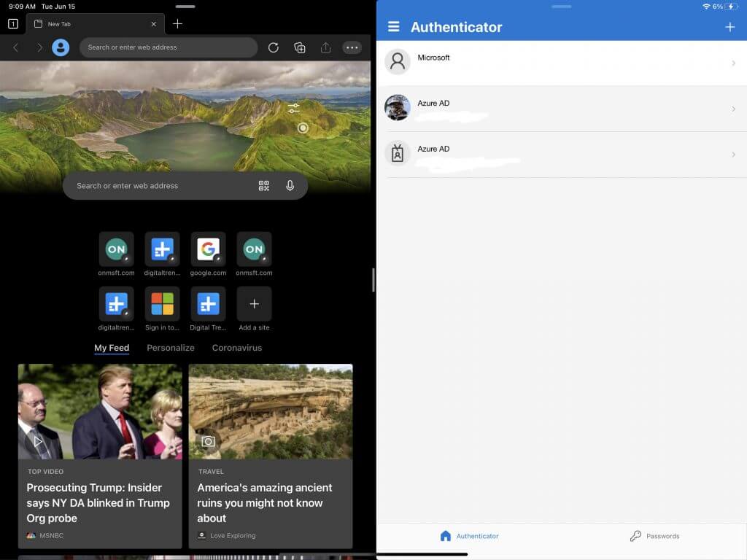Tap the 9:09 AM clock in status bar
This screenshot has width=747, height=560.
pos(22,7)
